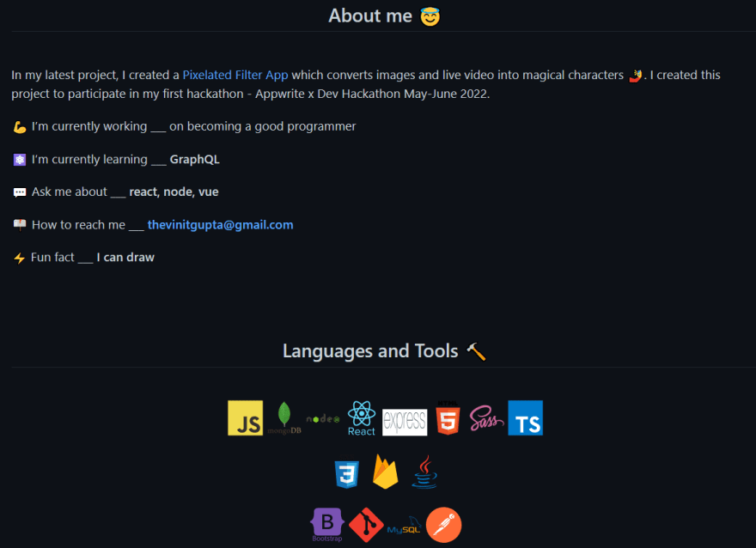
Task: Click the hammer emoji in Languages and Tools
Action: click(x=476, y=351)
